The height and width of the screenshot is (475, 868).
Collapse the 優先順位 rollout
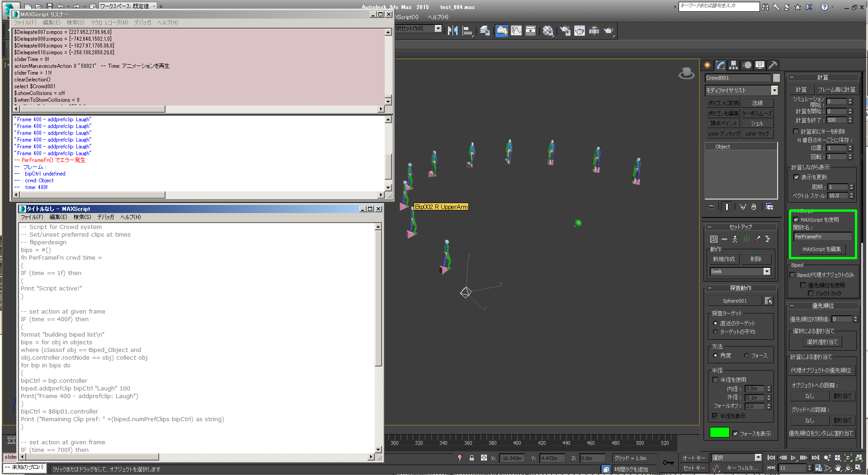[x=823, y=306]
